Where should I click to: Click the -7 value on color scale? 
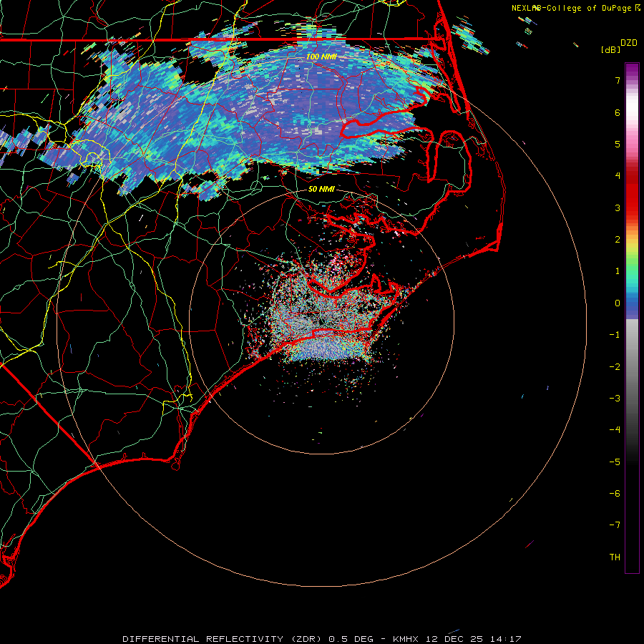pyautogui.click(x=615, y=525)
